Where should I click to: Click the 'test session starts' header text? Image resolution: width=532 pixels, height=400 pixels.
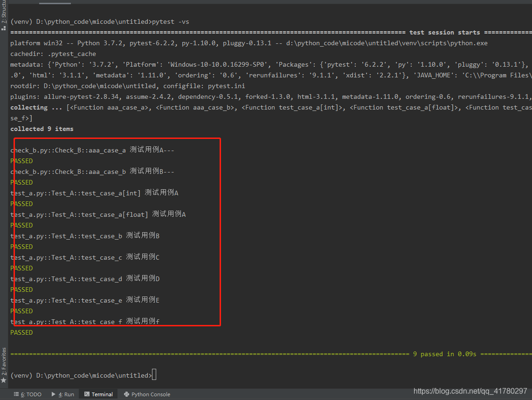coord(444,32)
